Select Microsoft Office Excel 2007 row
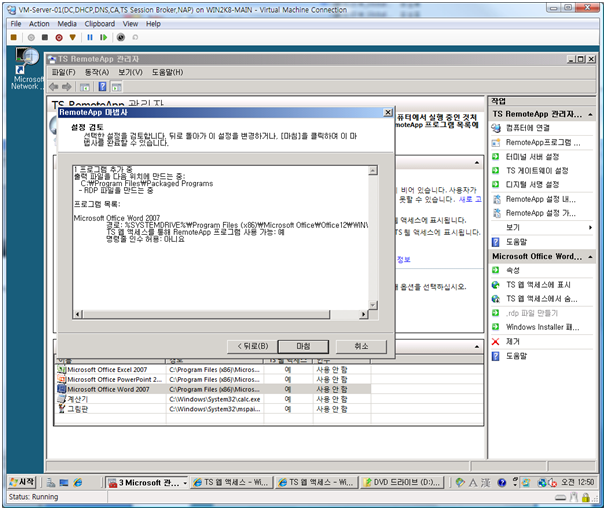The image size is (606, 510). (214, 370)
